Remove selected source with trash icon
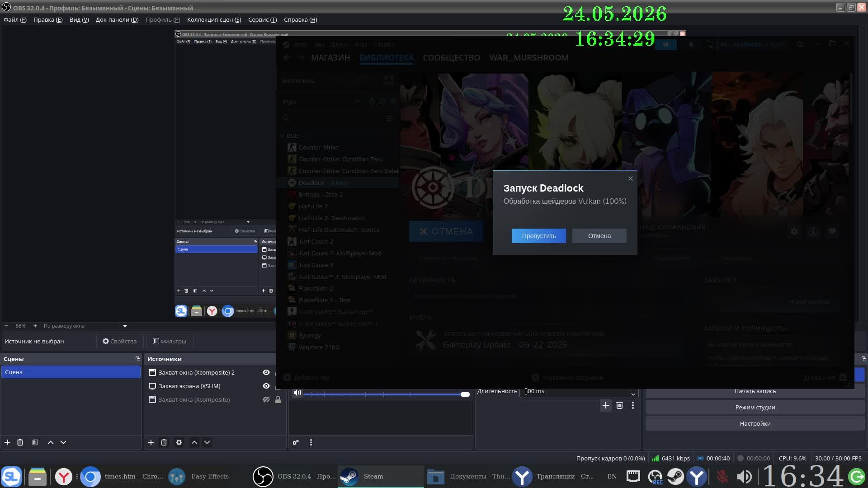This screenshot has width=868, height=488. coord(164,442)
